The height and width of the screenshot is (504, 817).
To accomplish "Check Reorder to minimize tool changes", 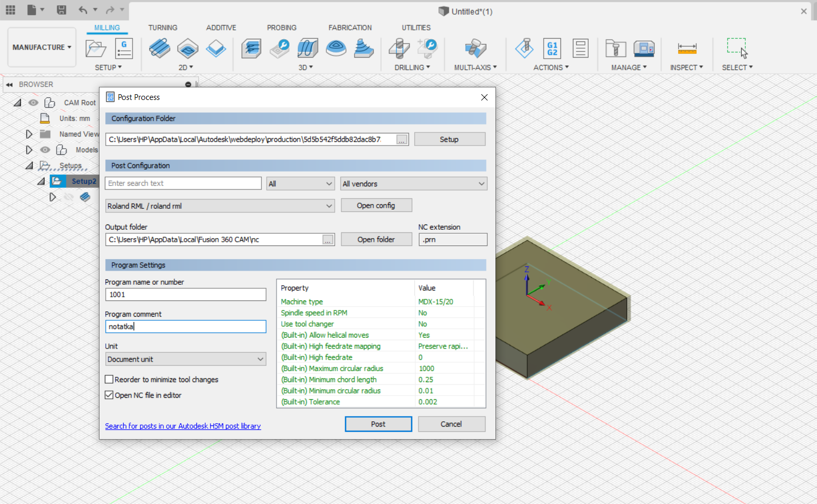I will point(109,379).
